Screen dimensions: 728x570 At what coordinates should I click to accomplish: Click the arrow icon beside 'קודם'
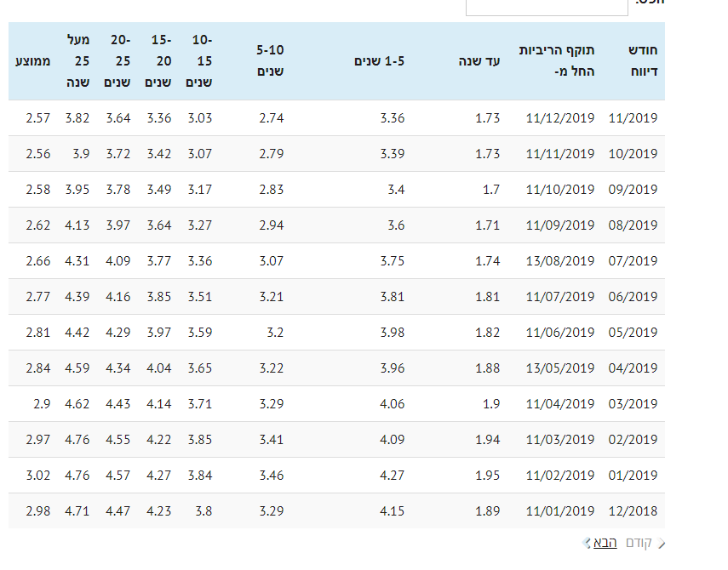coord(662,543)
